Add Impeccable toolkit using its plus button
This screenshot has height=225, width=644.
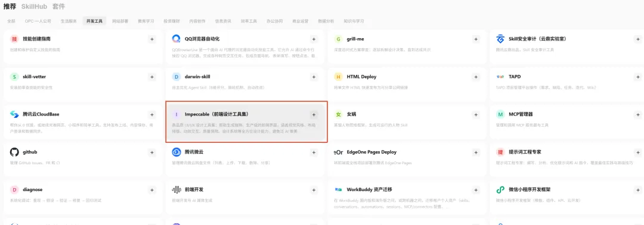(314, 115)
